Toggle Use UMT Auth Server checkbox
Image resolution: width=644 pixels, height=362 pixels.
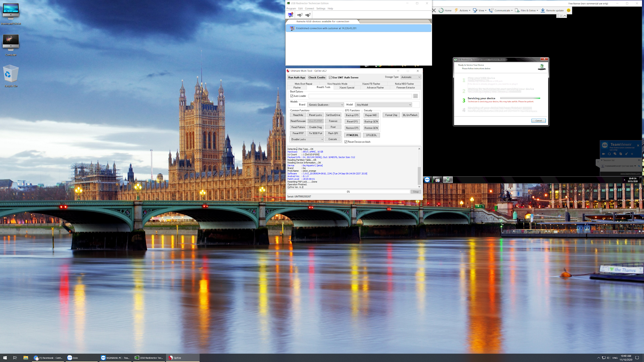(330, 77)
